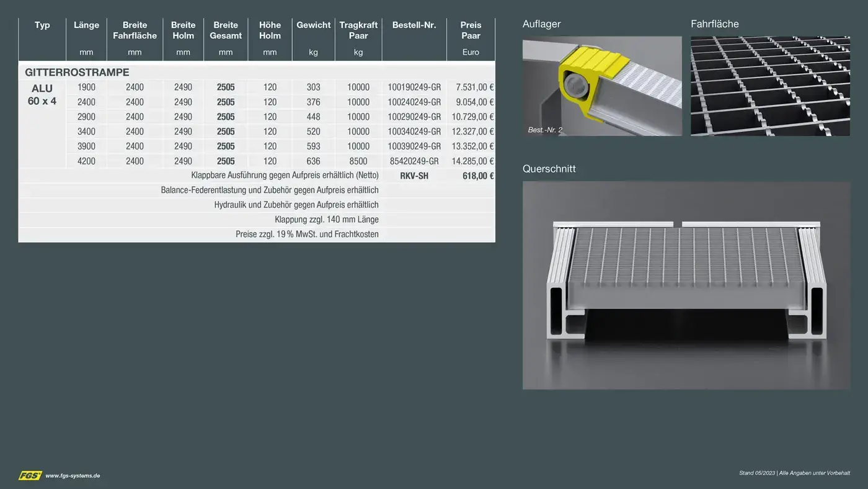
Task: Click the Best.-Nr. 2 image caption
Action: pyautogui.click(x=545, y=130)
